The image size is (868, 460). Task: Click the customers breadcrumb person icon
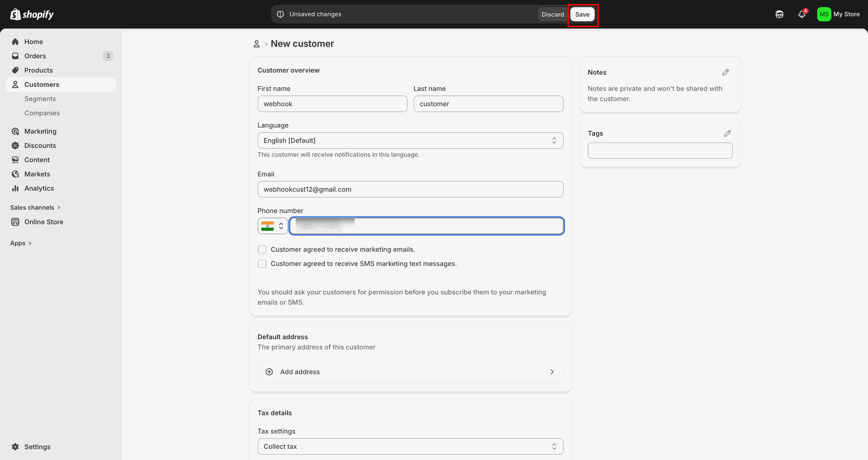coord(256,44)
